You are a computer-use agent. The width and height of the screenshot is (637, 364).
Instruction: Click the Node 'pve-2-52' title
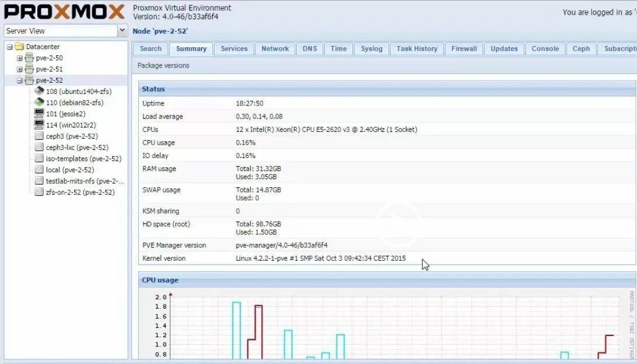(160, 31)
